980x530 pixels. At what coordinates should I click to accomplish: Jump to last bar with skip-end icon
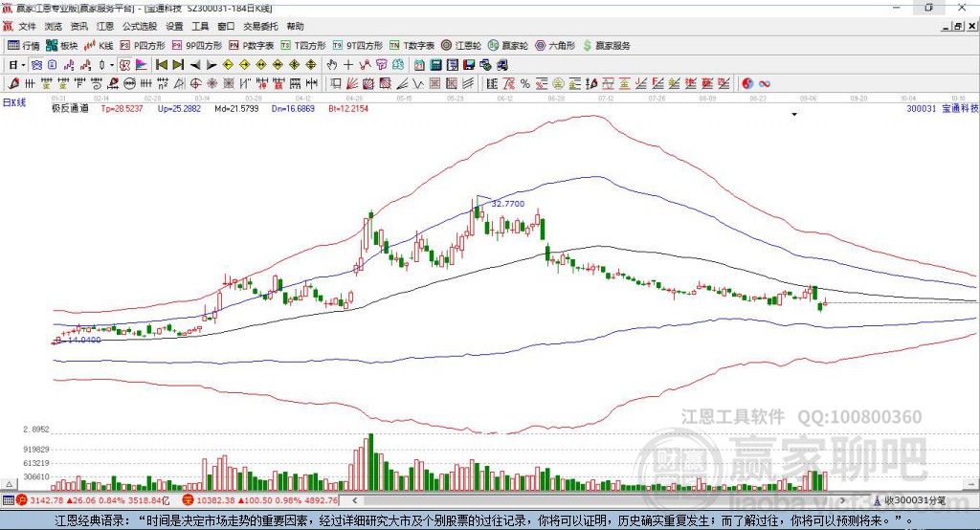(x=178, y=64)
